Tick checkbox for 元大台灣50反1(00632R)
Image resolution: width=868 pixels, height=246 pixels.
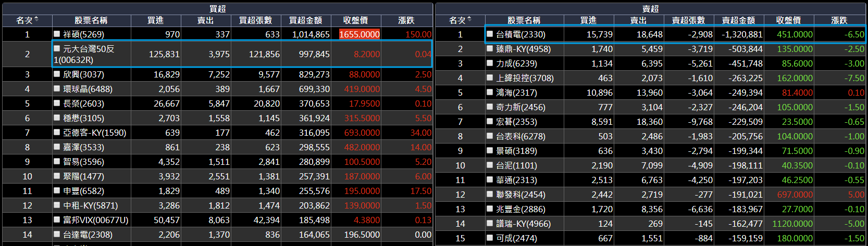[57, 48]
